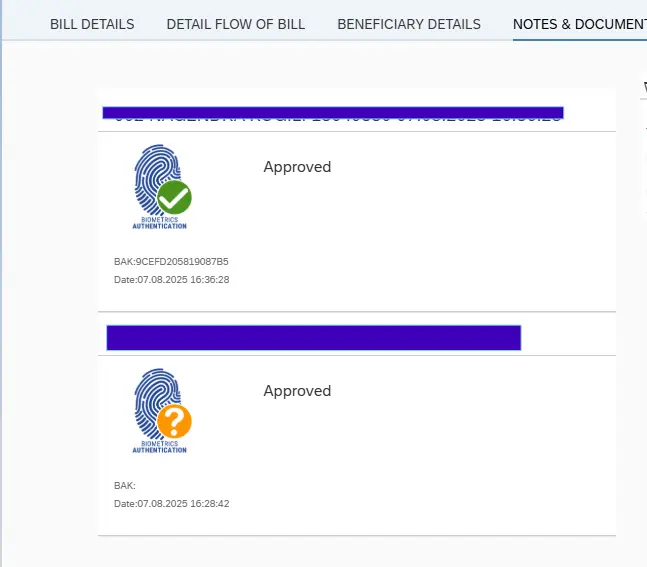Click the partially visible panel at right edge
Screen dimensions: 647x567
(644, 144)
